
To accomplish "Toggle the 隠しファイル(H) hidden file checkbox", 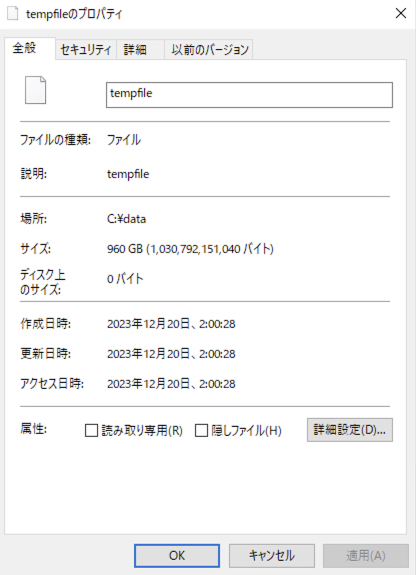I will [x=201, y=430].
